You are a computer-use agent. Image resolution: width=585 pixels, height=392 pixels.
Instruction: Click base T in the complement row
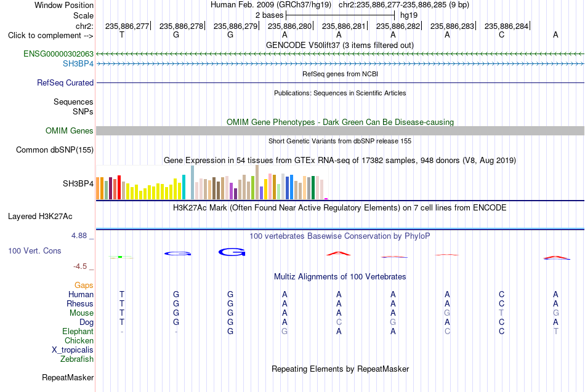[122, 34]
